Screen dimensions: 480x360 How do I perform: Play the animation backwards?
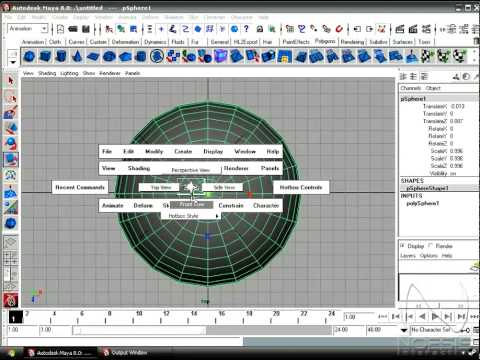[x=422, y=316]
